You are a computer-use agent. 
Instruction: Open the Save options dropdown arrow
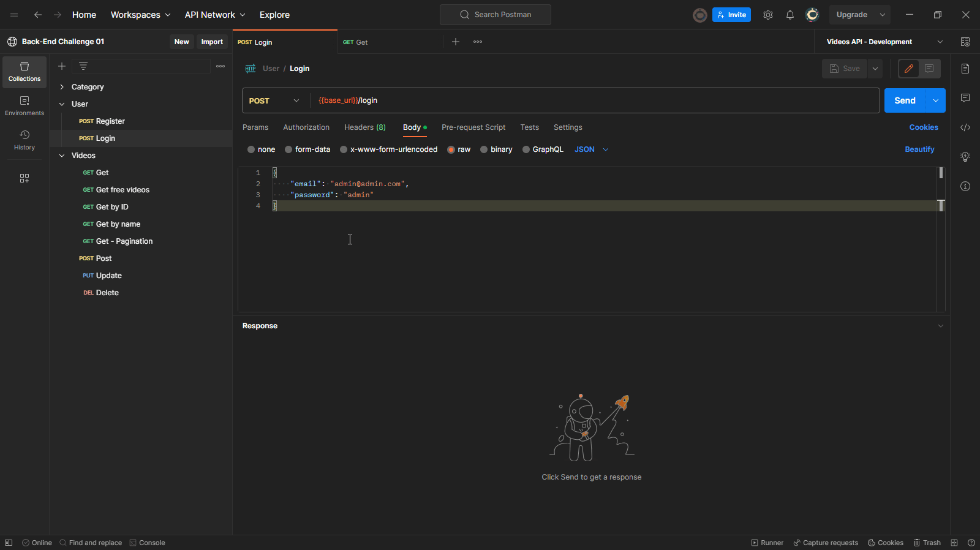pyautogui.click(x=875, y=69)
